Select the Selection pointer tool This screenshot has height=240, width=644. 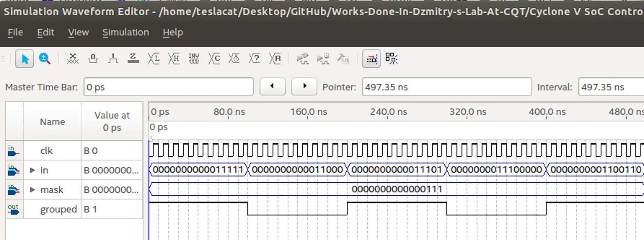[25, 59]
